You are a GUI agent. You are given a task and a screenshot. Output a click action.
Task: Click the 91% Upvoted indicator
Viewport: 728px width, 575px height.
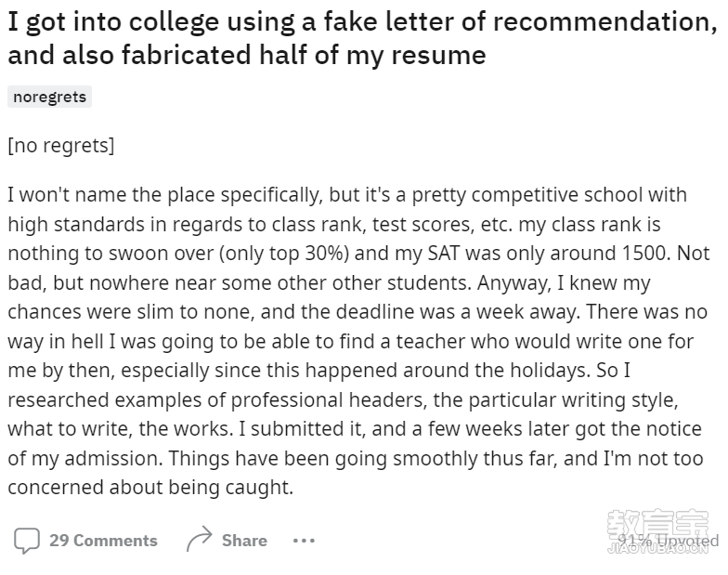coord(668,541)
